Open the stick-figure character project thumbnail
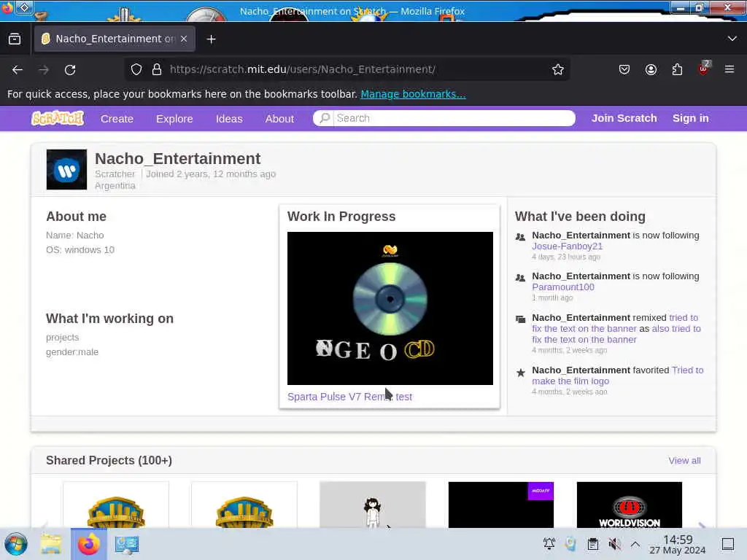 click(373, 505)
